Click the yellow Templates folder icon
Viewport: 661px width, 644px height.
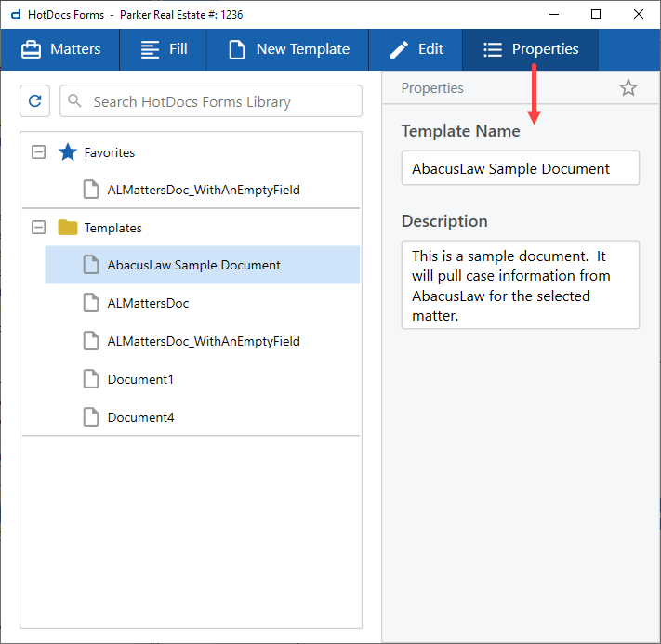coord(68,227)
